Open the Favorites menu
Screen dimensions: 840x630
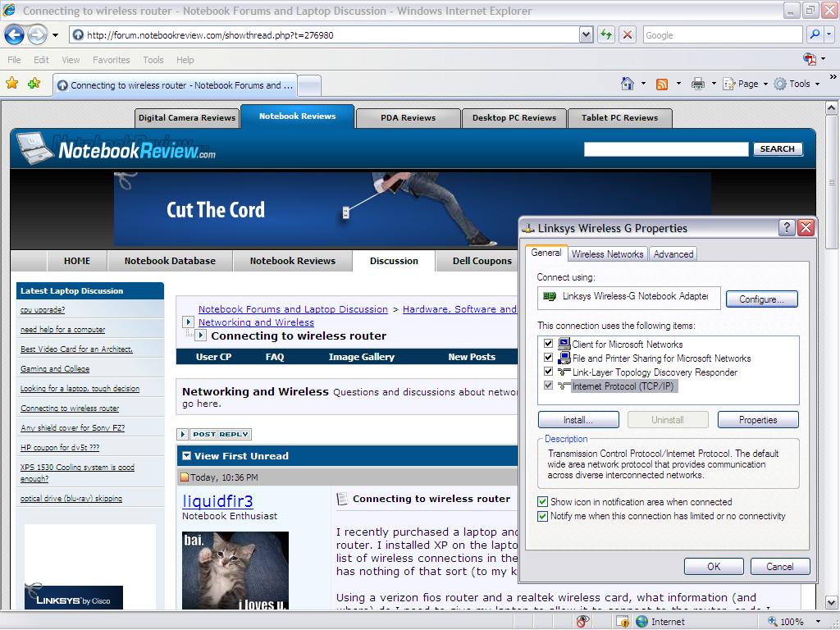tap(111, 59)
